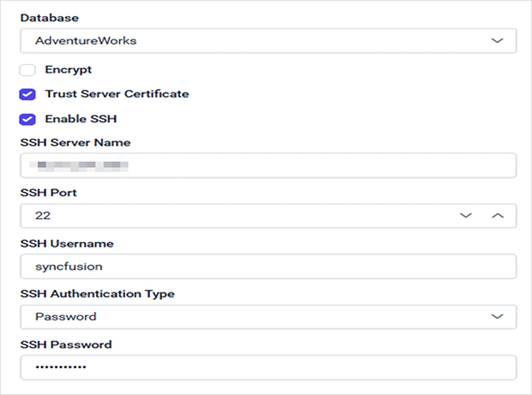This screenshot has height=395, width=532.
Task: Click the Trust Server Certificate checkmark
Action: (27, 94)
